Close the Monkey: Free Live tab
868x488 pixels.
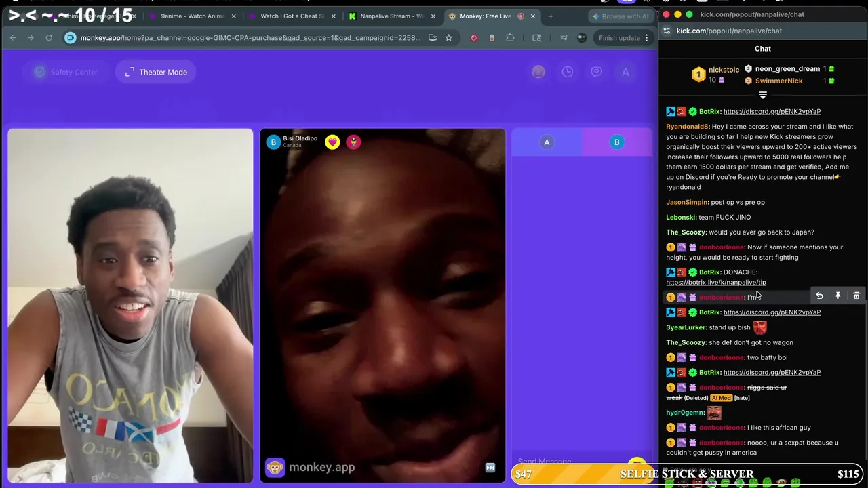[532, 16]
